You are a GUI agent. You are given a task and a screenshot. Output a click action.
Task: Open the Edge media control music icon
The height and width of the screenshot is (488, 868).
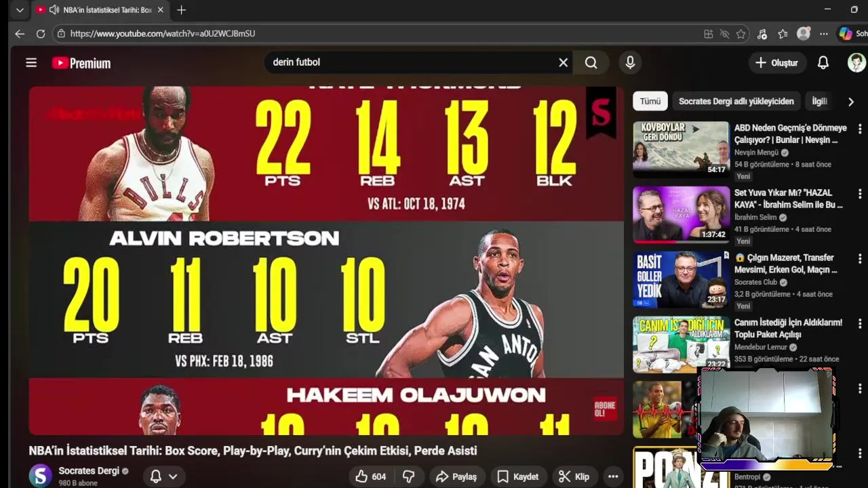point(762,34)
